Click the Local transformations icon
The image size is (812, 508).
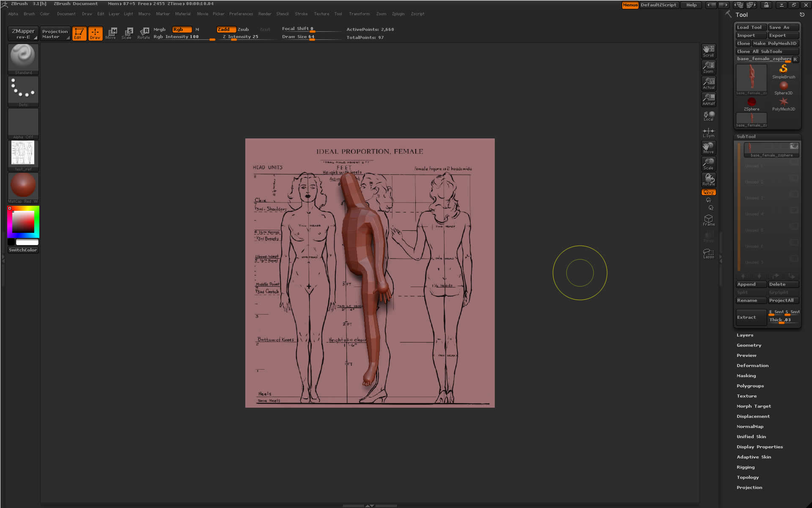click(708, 116)
